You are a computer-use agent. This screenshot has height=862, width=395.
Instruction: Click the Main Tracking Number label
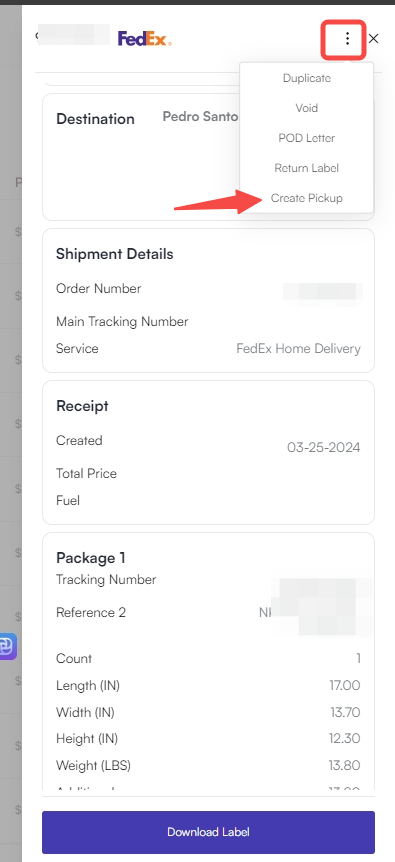click(x=122, y=322)
